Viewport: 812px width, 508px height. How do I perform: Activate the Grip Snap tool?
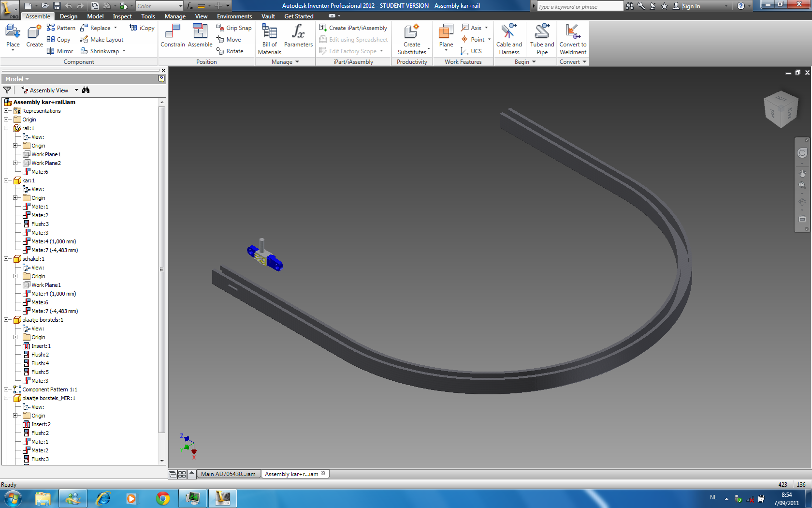pos(234,28)
